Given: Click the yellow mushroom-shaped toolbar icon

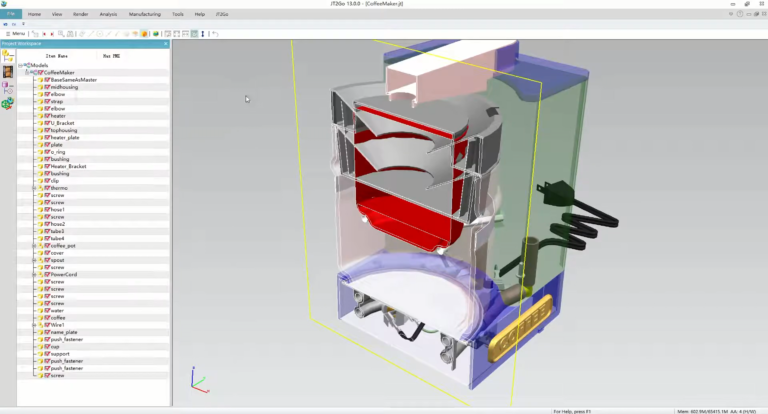Looking at the screenshot, I should point(135,34).
